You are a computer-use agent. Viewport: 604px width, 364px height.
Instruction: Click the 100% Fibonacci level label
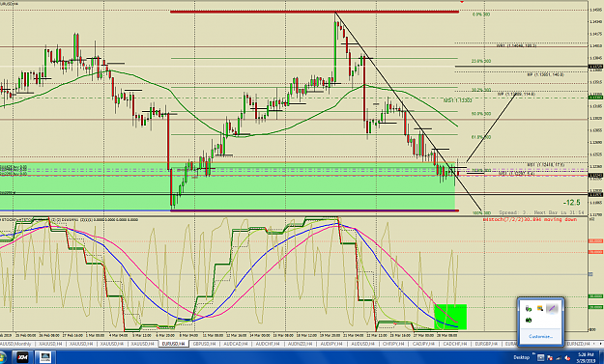pyautogui.click(x=481, y=212)
